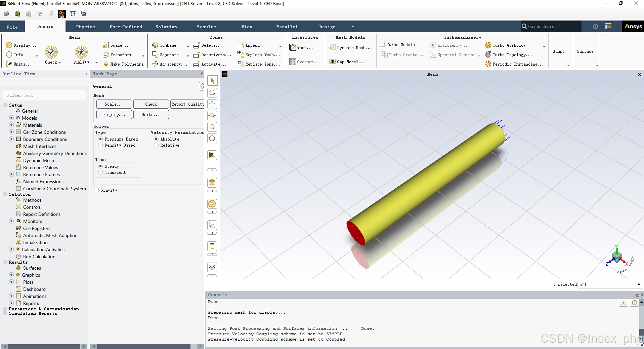The image size is (644, 349).
Task: Open Adjacency zones tool
Action: pyautogui.click(x=170, y=64)
